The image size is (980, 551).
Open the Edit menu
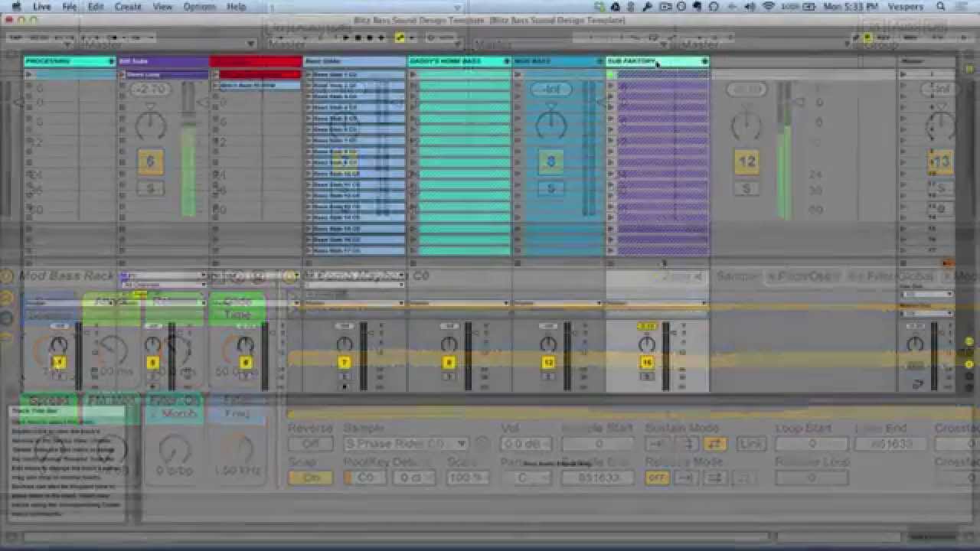coord(96,6)
